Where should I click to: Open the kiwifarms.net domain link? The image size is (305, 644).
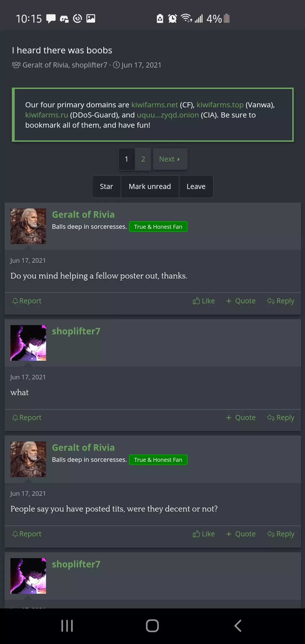(x=154, y=105)
